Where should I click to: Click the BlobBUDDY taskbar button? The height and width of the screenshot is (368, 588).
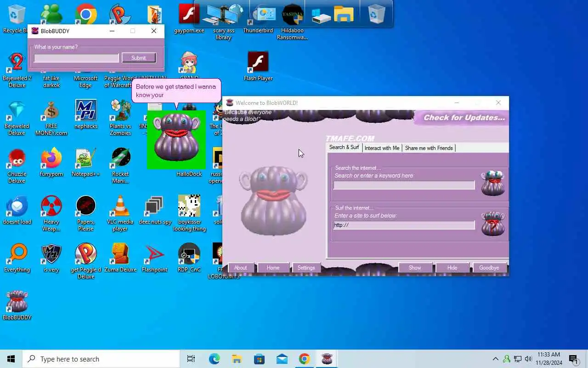pos(327,359)
